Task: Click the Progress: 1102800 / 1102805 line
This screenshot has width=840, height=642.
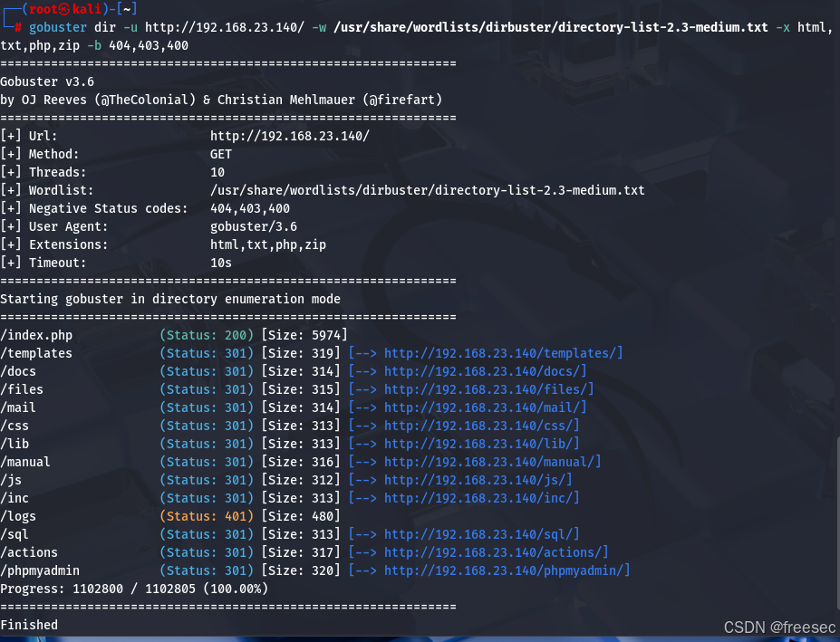Action: 134,589
